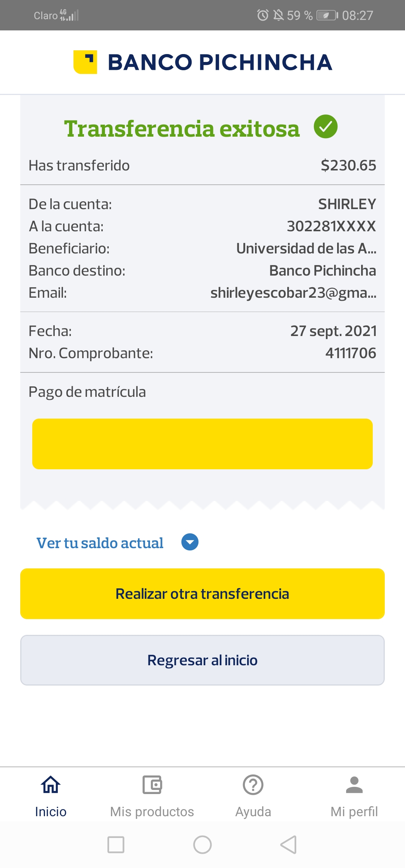Tap Android back triangle navigation icon
The image size is (405, 868).
pos(289,845)
